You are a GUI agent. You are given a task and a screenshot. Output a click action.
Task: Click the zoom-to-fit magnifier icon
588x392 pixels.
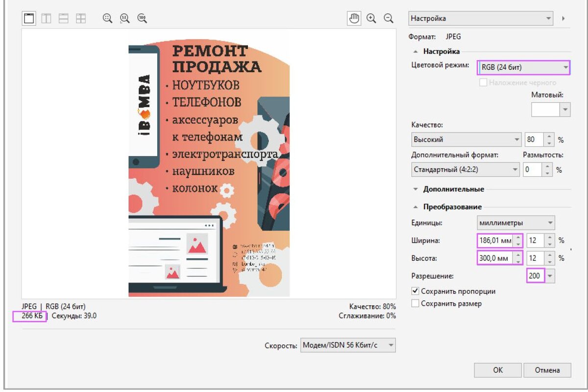click(107, 19)
